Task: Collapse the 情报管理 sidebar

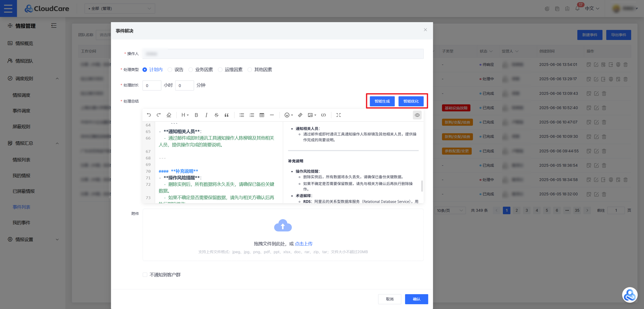Action: tap(54, 26)
